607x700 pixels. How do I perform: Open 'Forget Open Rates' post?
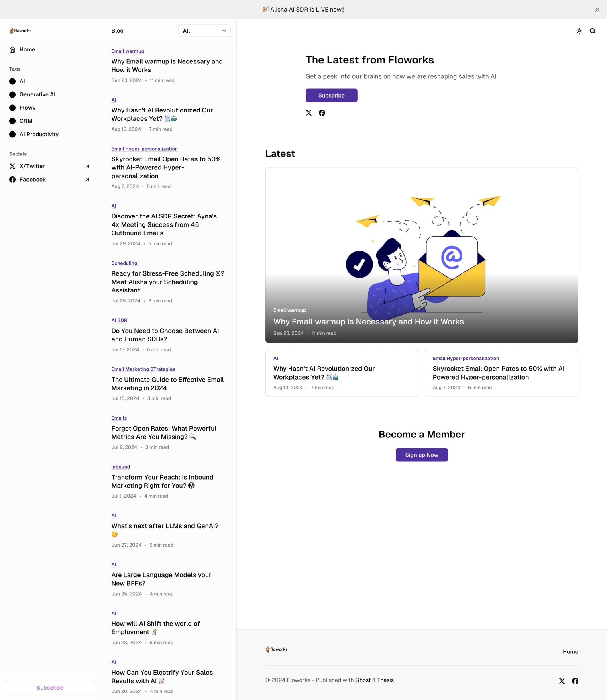[164, 433]
